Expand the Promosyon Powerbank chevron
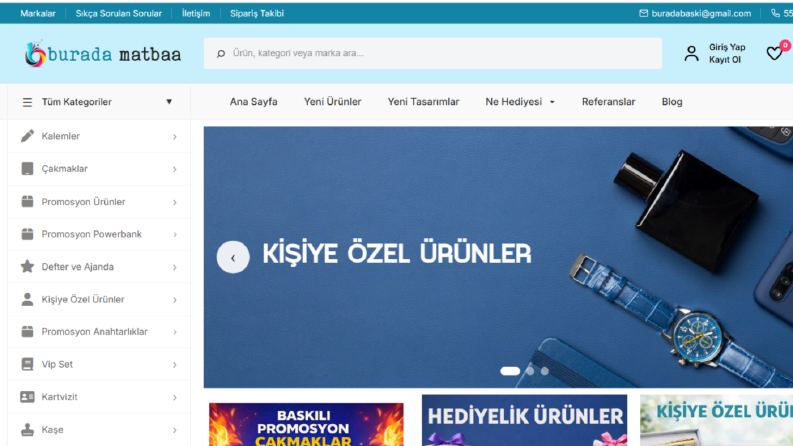This screenshot has width=793, height=446. (x=174, y=235)
